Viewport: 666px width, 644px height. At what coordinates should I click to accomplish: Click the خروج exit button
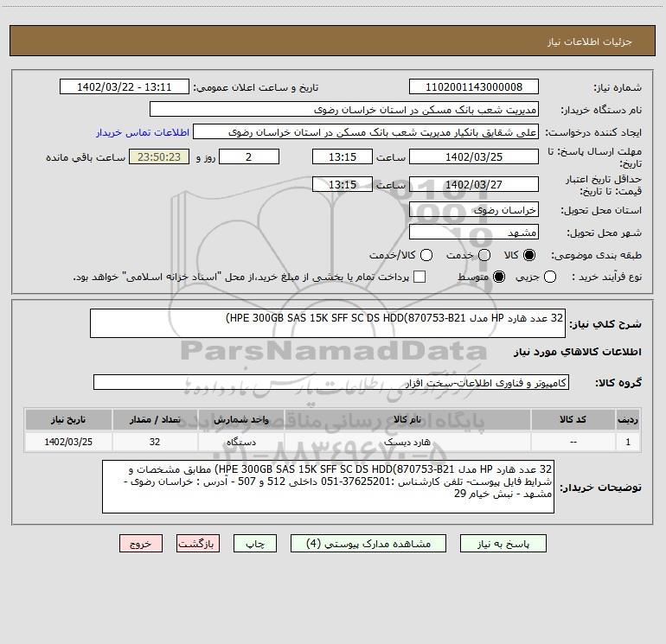pos(141,544)
